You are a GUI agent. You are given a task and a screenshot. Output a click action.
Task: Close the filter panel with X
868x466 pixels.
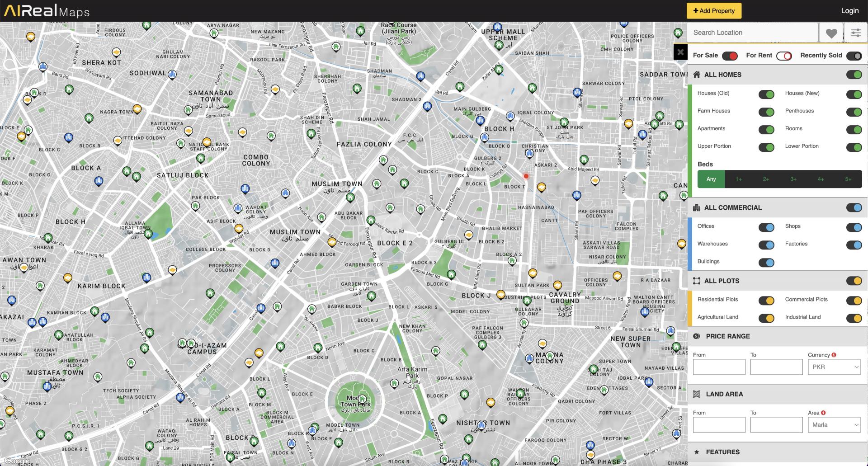pos(680,52)
